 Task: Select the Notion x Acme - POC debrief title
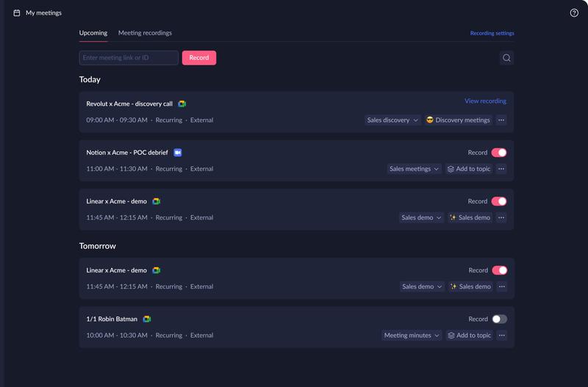point(127,153)
